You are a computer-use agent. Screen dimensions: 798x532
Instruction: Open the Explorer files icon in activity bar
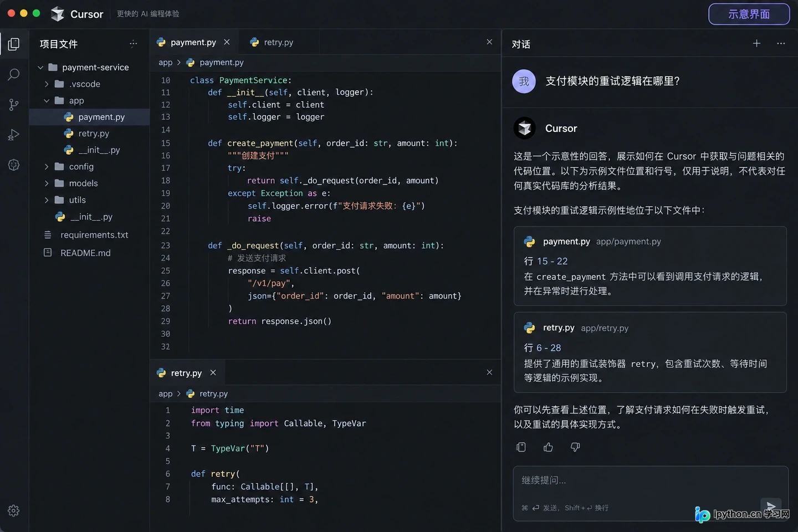(14, 44)
